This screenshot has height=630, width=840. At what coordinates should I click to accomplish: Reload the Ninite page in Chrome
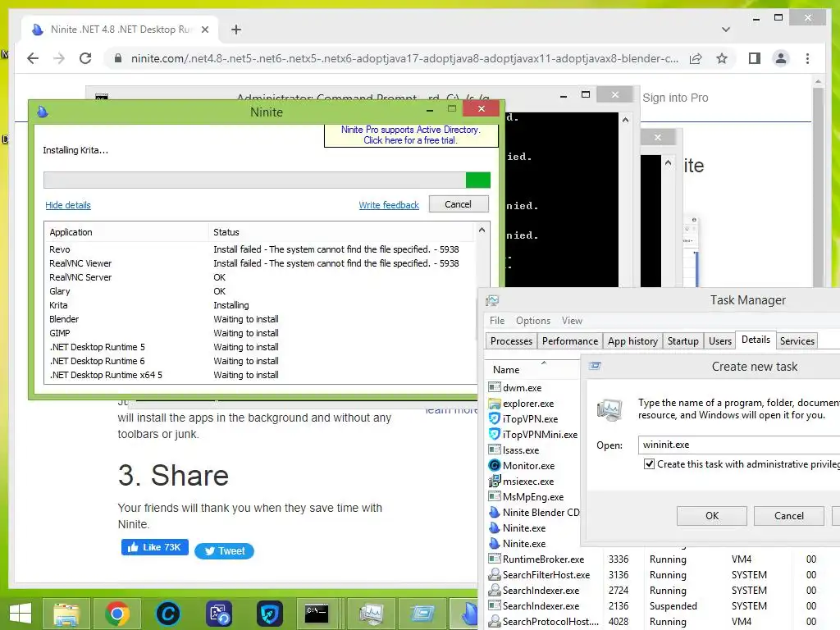tap(85, 58)
